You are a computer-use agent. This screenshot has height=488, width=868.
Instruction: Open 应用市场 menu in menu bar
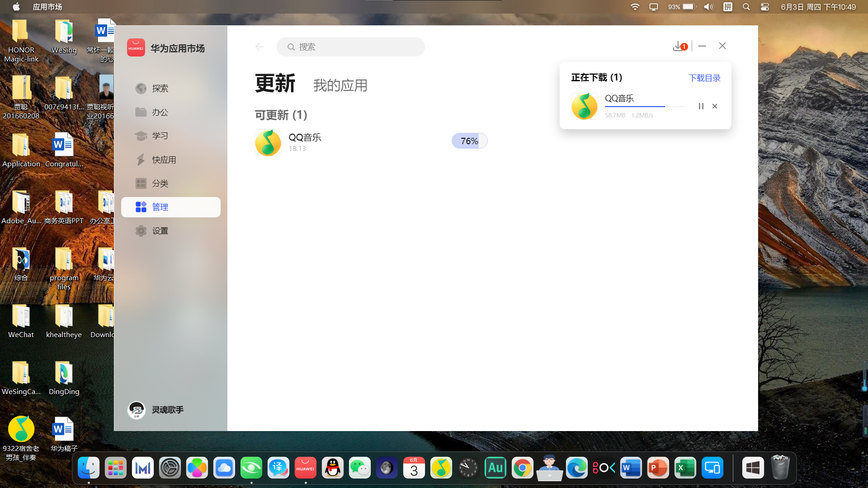pos(47,7)
